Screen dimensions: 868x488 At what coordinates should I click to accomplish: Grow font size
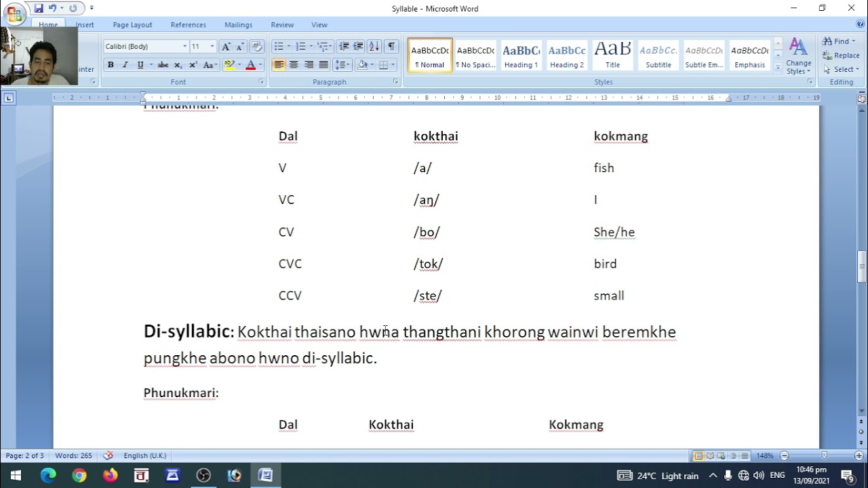tap(226, 46)
